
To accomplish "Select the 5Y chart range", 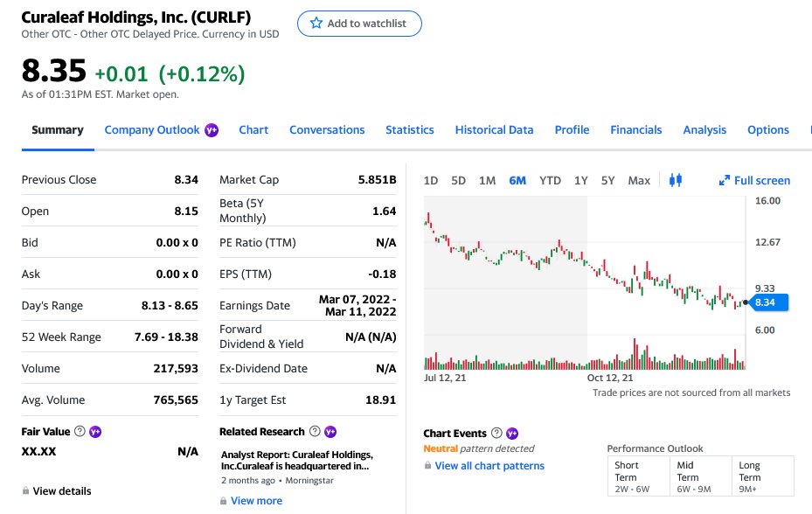I will pos(607,180).
